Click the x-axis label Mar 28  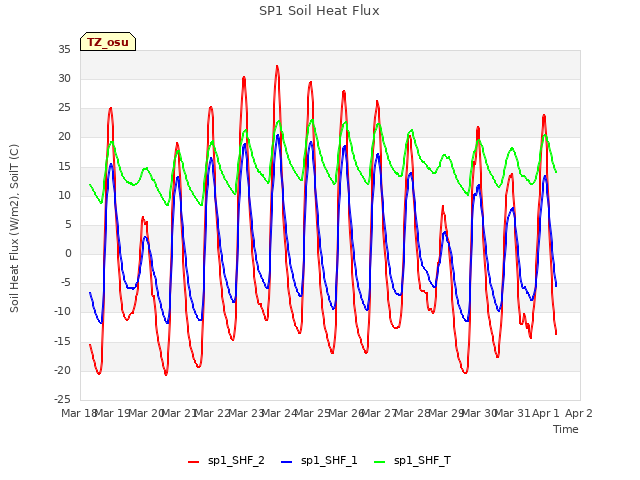pyautogui.click(x=412, y=413)
